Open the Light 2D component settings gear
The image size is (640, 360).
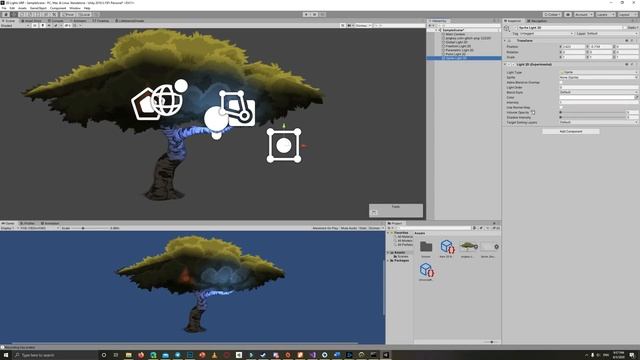click(632, 64)
